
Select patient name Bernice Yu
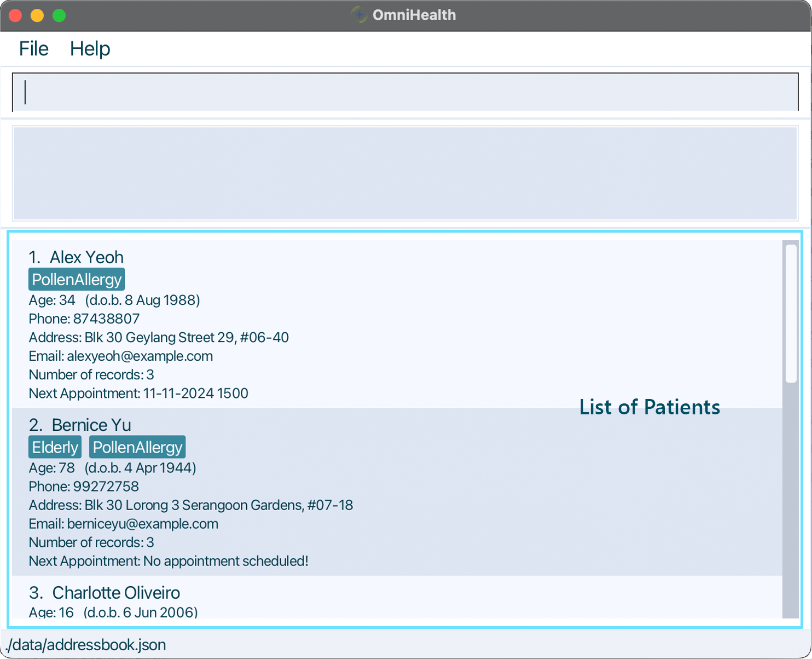91,425
